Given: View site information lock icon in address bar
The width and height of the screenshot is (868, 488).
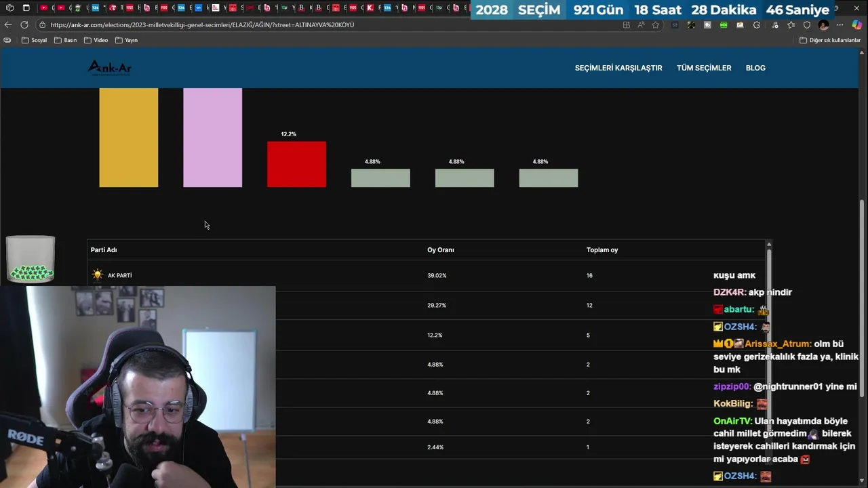Looking at the screenshot, I should [x=43, y=25].
